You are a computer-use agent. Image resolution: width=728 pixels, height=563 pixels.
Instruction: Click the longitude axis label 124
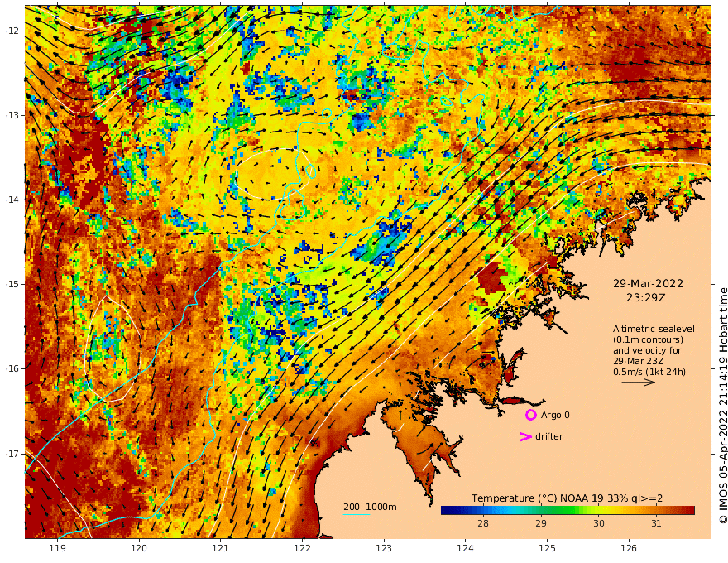(466, 548)
